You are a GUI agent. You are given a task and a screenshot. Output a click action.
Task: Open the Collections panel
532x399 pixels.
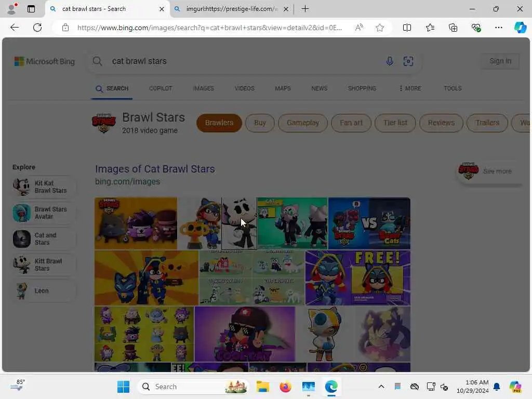[453, 28]
